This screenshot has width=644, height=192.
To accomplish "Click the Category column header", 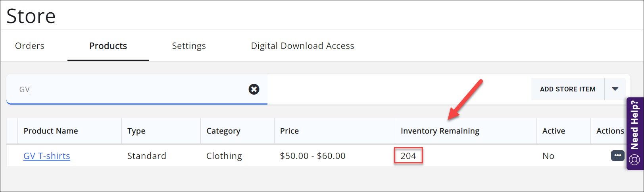I will [223, 131].
